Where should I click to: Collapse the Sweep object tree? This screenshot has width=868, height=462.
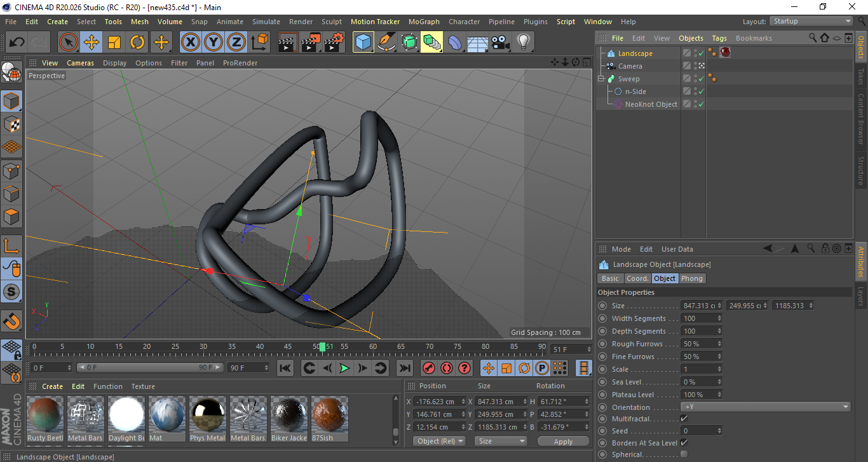point(600,79)
